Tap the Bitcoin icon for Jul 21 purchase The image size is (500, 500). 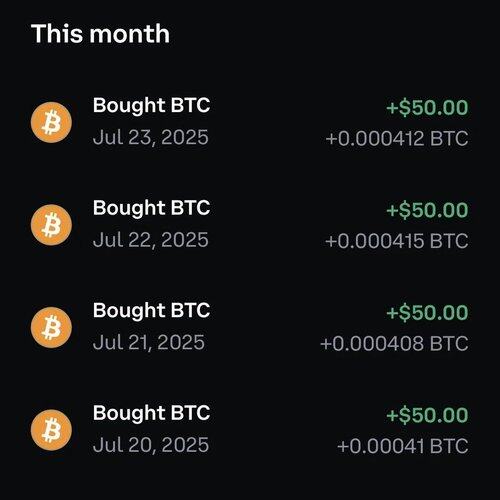coord(51,328)
